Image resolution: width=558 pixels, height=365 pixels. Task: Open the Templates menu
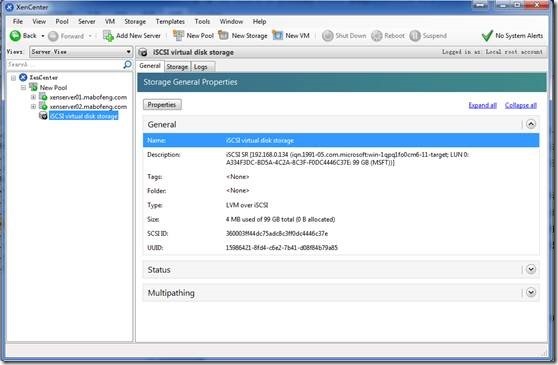click(170, 21)
